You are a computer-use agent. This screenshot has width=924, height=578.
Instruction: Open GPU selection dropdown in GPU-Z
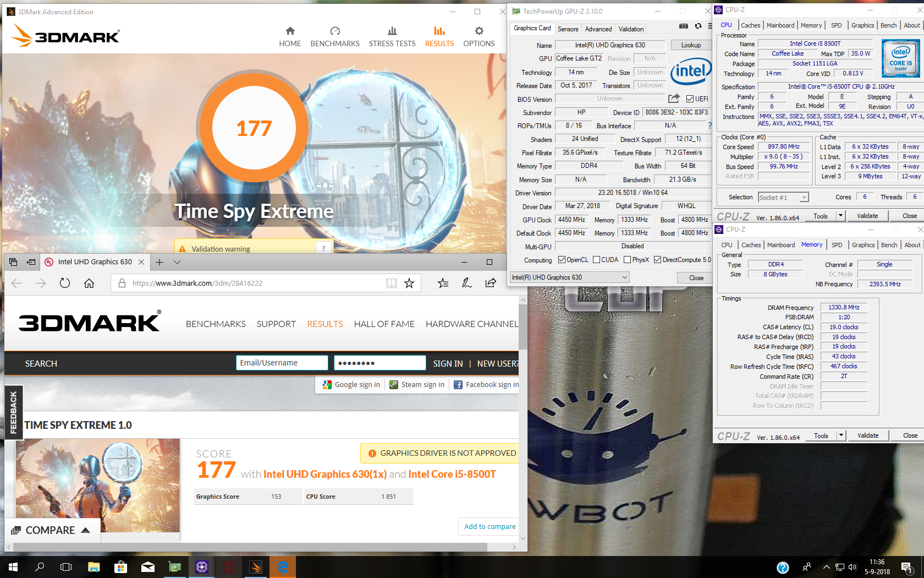570,277
